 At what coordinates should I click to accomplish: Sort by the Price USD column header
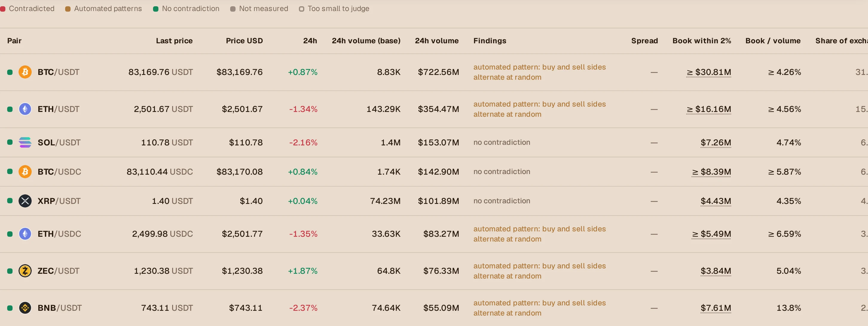pos(244,41)
